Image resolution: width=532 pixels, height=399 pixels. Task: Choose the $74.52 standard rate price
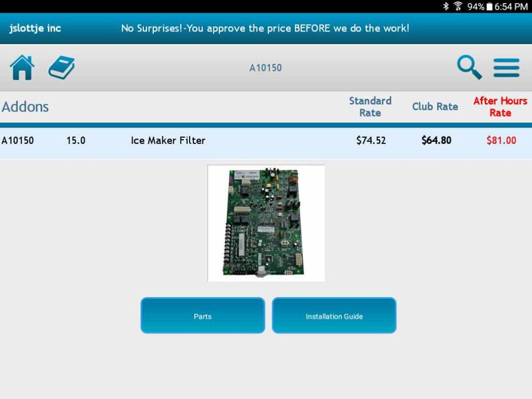[x=371, y=140]
